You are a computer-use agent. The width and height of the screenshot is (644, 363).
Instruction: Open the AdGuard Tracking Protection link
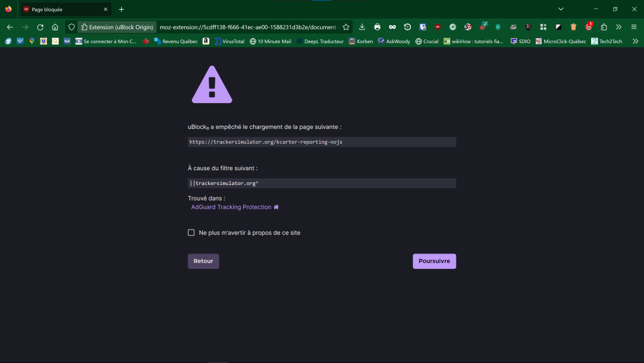click(x=231, y=208)
